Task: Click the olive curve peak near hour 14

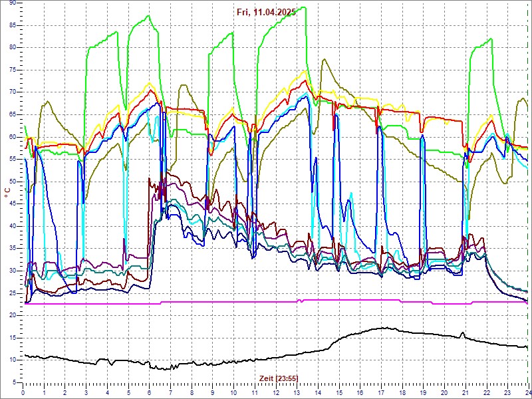Action: click(x=323, y=60)
